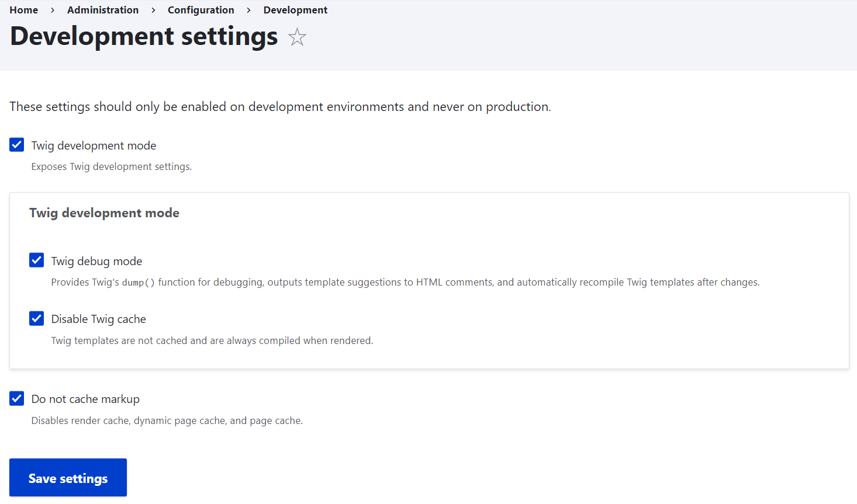The image size is (857, 504).
Task: Click the Development settings page heading
Action: pyautogui.click(x=143, y=36)
